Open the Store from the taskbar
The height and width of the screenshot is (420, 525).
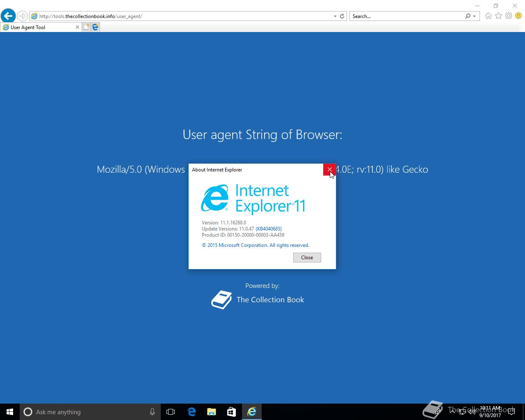(232, 412)
